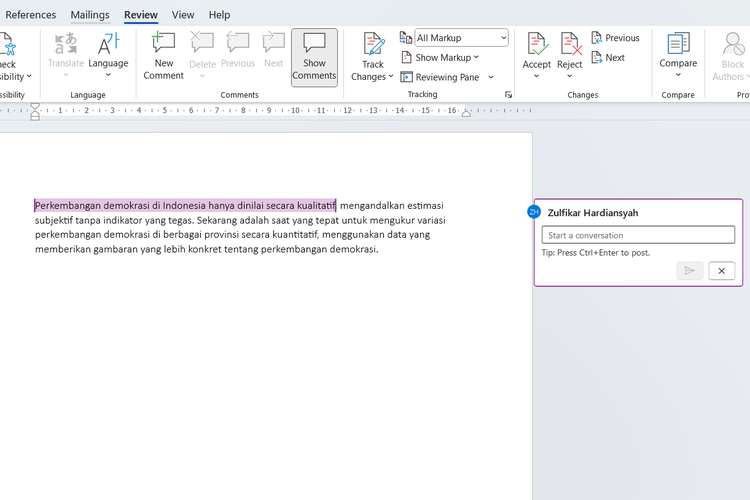Expand the Delete comment dropdown arrow
750x500 pixels.
202,76
